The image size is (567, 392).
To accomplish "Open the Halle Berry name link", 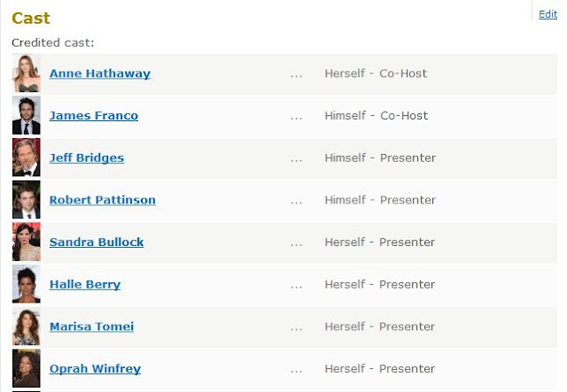I will coord(85,284).
